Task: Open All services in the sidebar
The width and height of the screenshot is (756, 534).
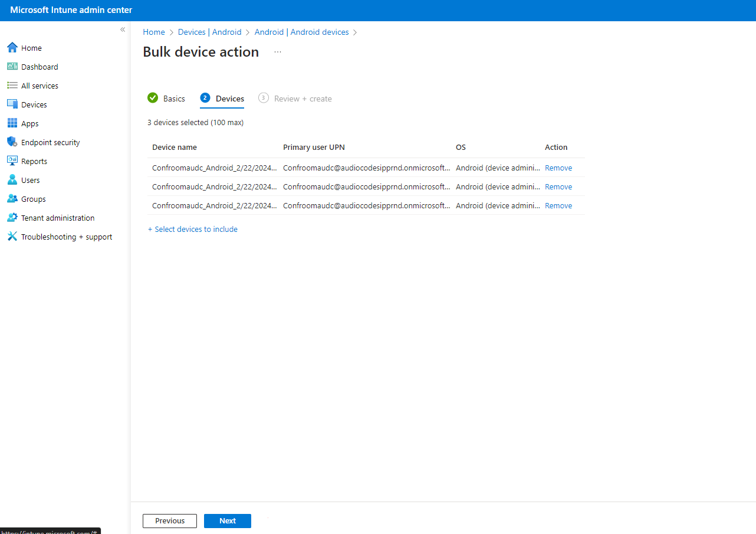Action: 40,86
